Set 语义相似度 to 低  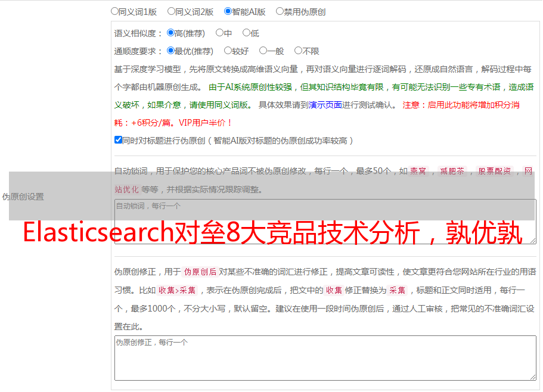246,33
